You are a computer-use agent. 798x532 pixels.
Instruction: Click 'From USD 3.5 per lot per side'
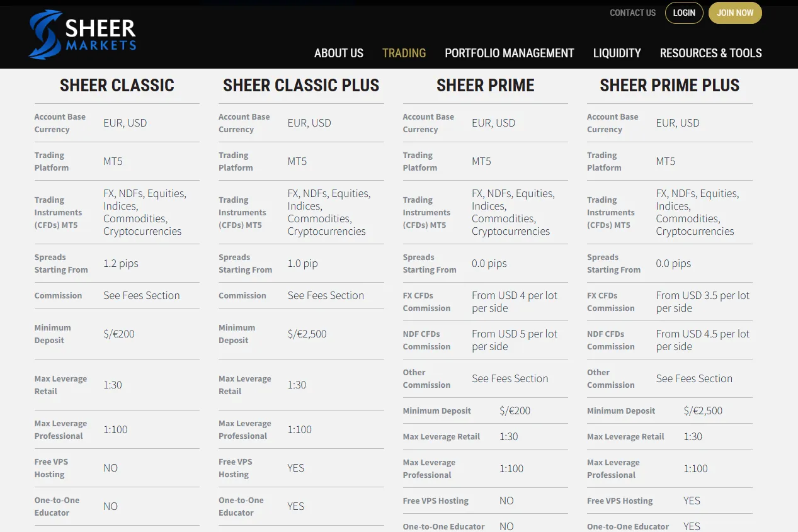point(703,302)
